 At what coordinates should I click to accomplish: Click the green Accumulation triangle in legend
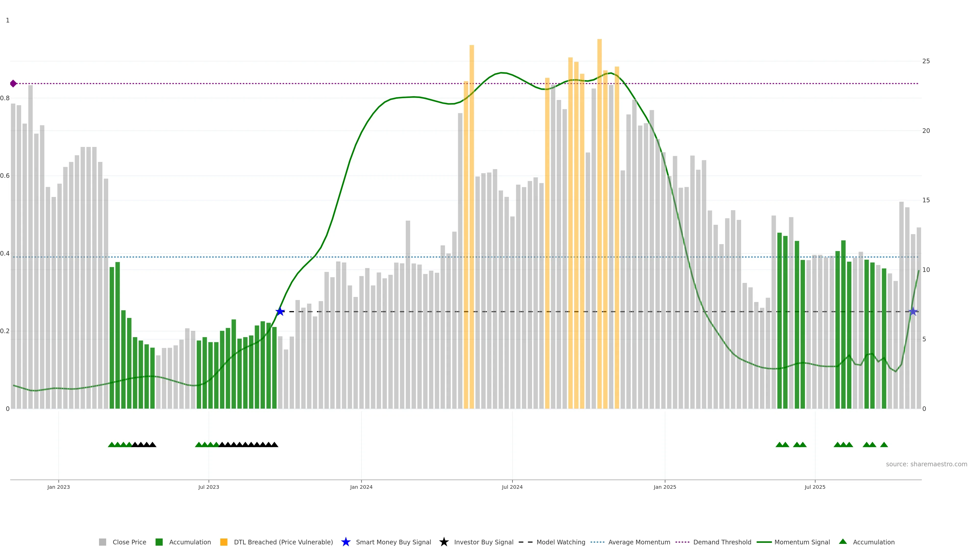pyautogui.click(x=843, y=542)
